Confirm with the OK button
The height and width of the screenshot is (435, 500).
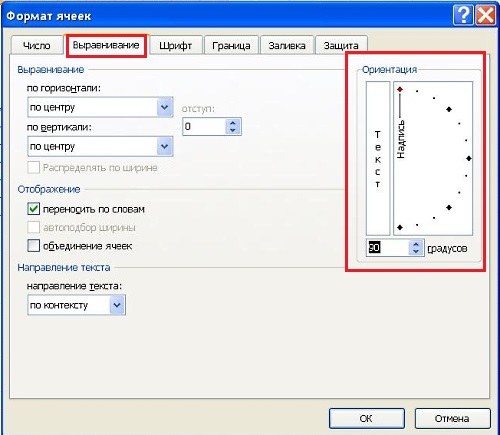(366, 418)
